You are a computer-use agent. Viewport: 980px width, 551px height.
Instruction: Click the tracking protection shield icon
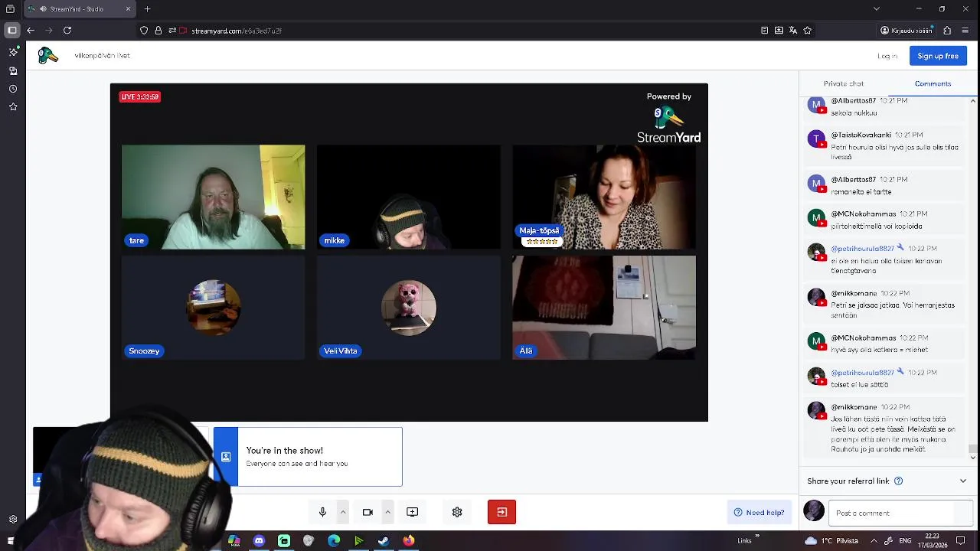[143, 31]
